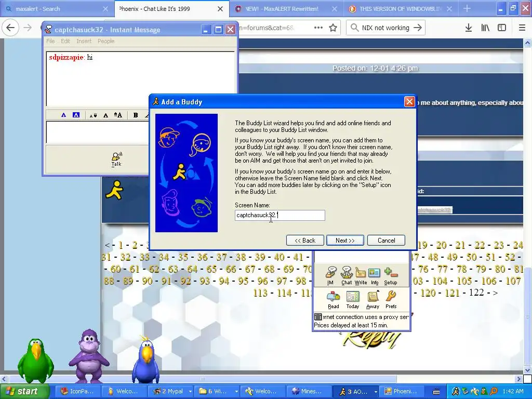Open Chat from the AIM Buddy List panel
Screen dimensions: 532x399
347,275
